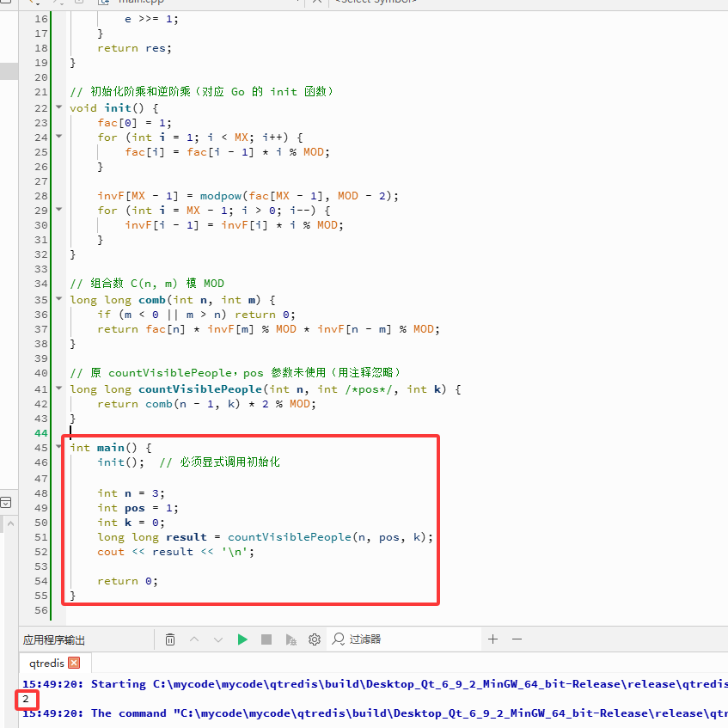
Task: Attach debugger to running application icon
Action: click(291, 639)
